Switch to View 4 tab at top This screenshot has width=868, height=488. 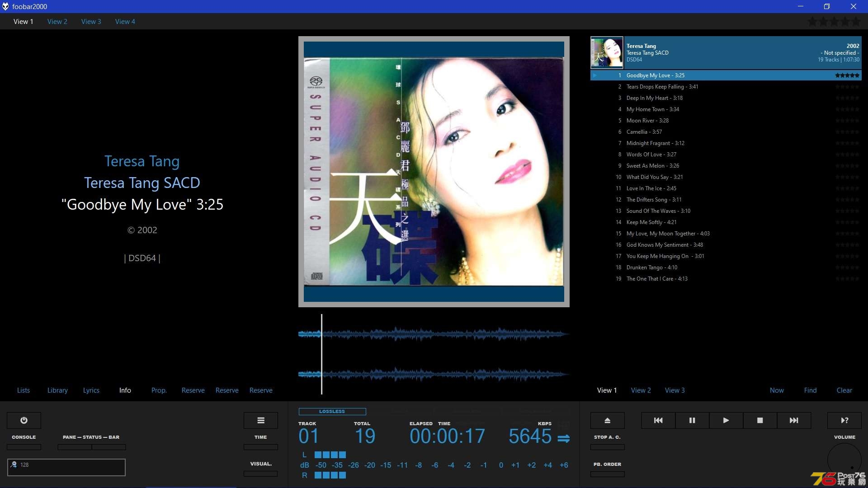[125, 21]
